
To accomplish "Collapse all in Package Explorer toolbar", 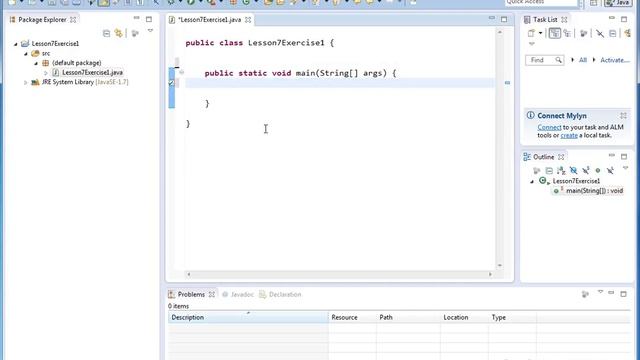I will coord(107,33).
